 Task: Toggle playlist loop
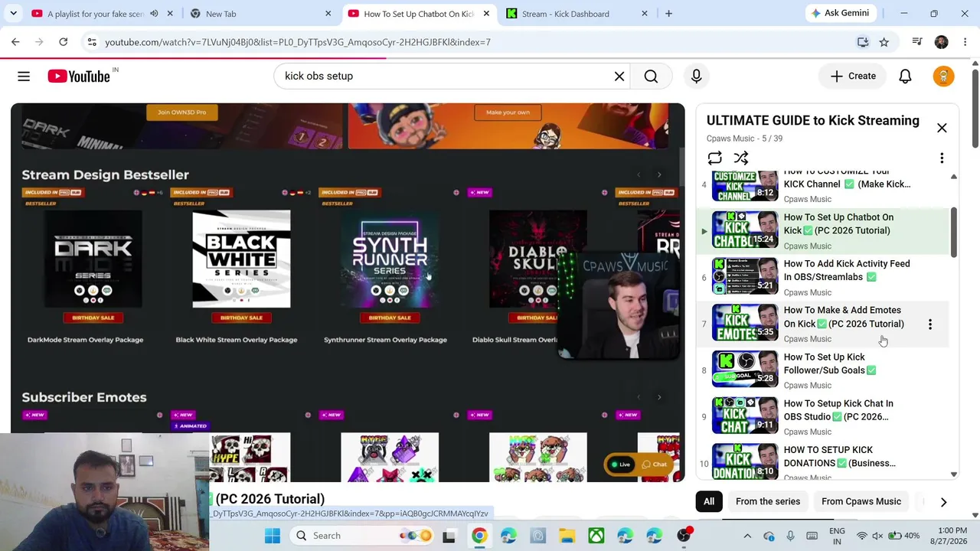[714, 158]
